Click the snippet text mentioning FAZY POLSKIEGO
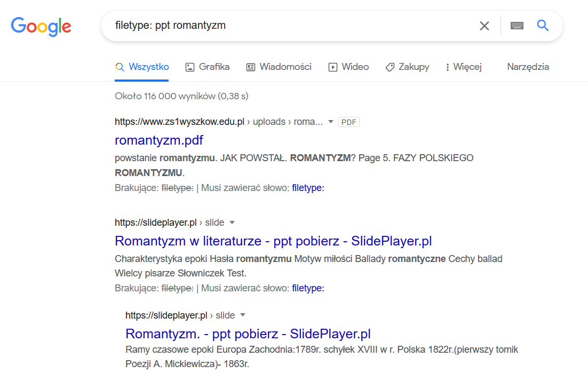Image resolution: width=588 pixels, height=381 pixels. coord(294,165)
